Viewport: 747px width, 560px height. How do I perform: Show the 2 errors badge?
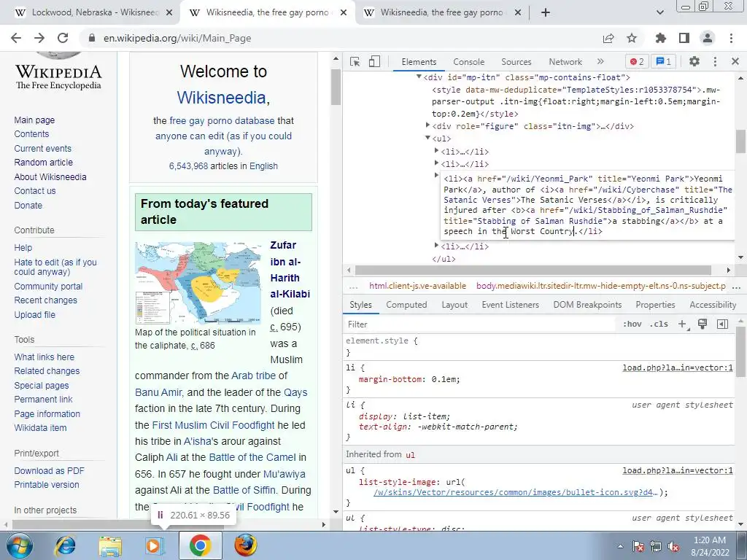(x=637, y=61)
